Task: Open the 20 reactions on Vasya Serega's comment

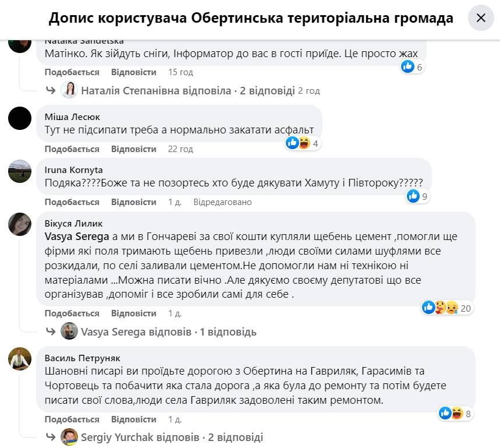Action: [x=446, y=308]
